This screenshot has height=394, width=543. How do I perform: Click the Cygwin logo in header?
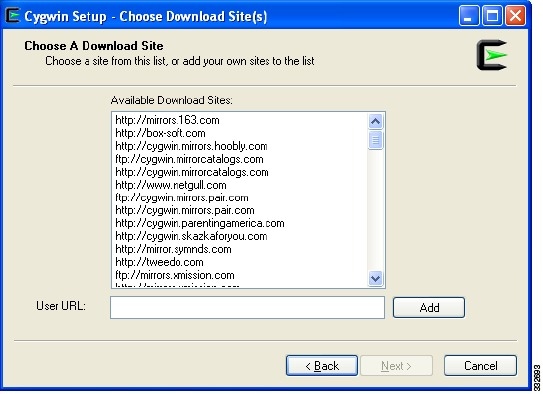click(492, 55)
